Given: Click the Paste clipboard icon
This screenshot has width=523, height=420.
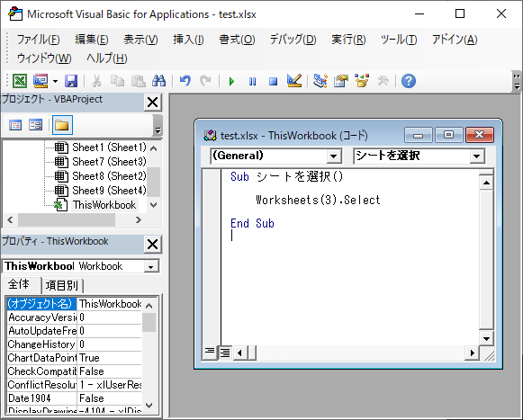Looking at the screenshot, I should (x=138, y=81).
